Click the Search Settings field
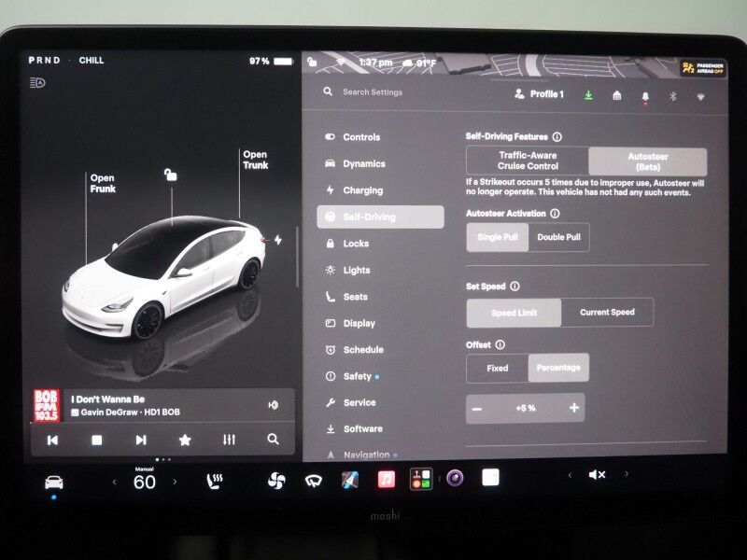The height and width of the screenshot is (560, 747). coord(373,92)
